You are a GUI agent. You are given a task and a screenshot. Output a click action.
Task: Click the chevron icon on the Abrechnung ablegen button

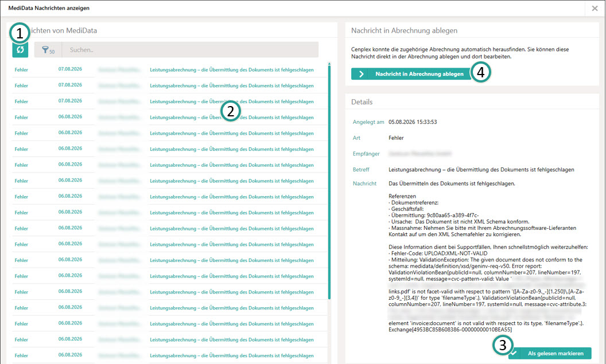[x=362, y=74]
